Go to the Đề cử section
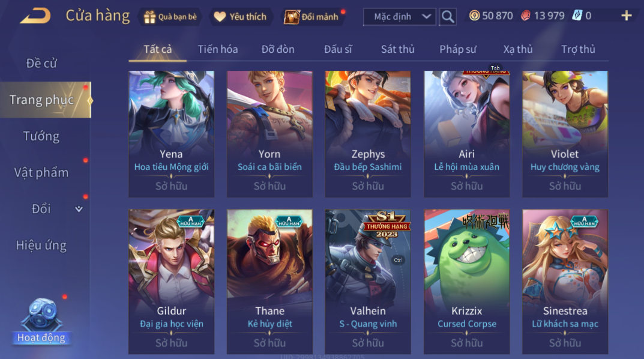The width and height of the screenshot is (644, 359). click(41, 63)
